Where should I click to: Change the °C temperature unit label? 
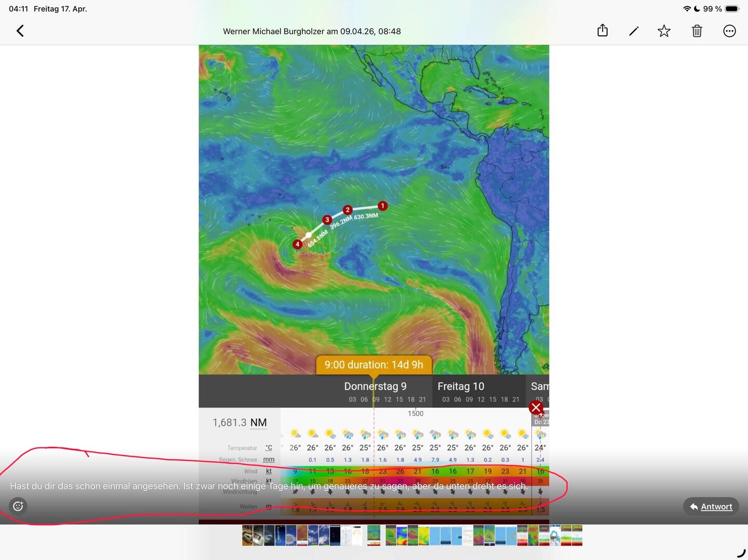point(269,448)
